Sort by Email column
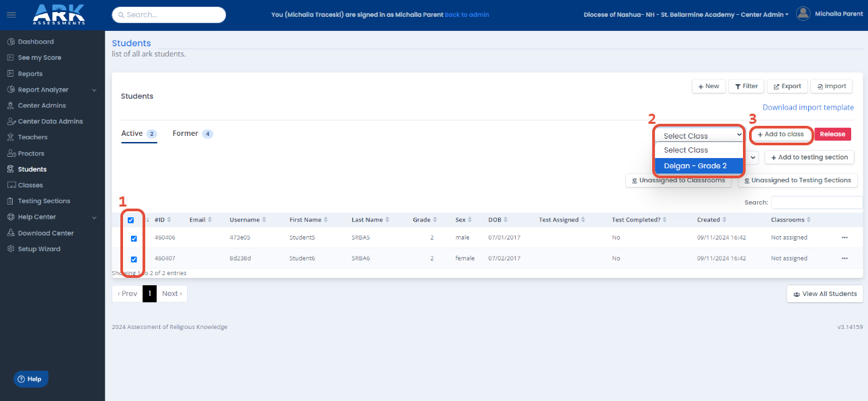Image resolution: width=868 pixels, height=401 pixels. (x=201, y=220)
